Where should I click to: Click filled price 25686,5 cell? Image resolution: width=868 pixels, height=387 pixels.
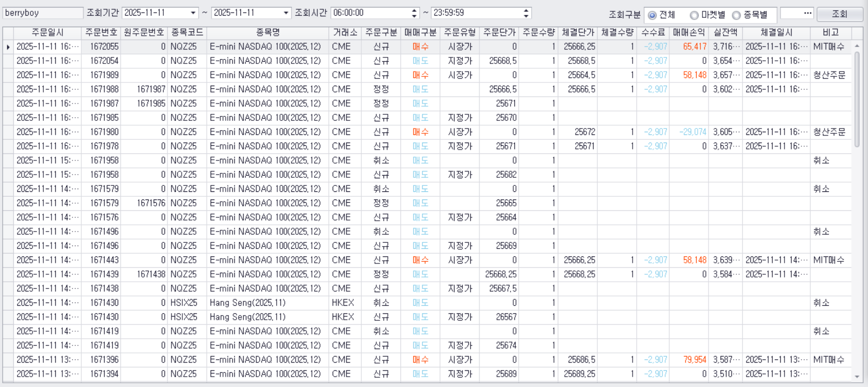[x=578, y=360]
